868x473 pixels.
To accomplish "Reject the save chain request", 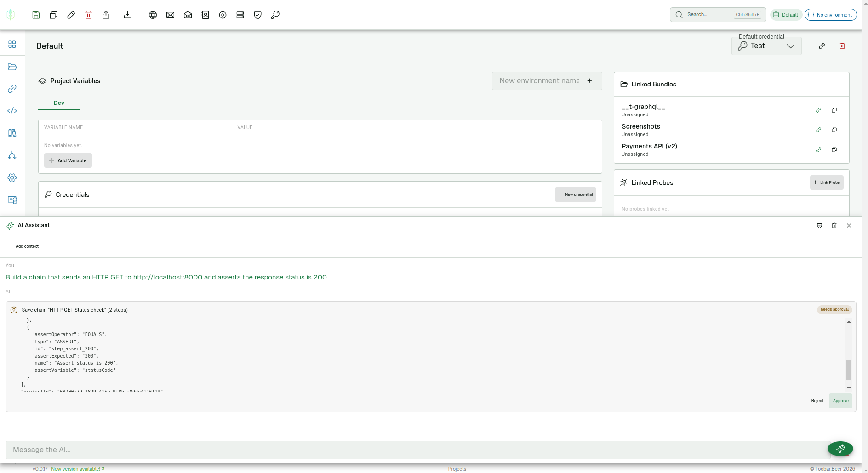I will click(x=817, y=401).
